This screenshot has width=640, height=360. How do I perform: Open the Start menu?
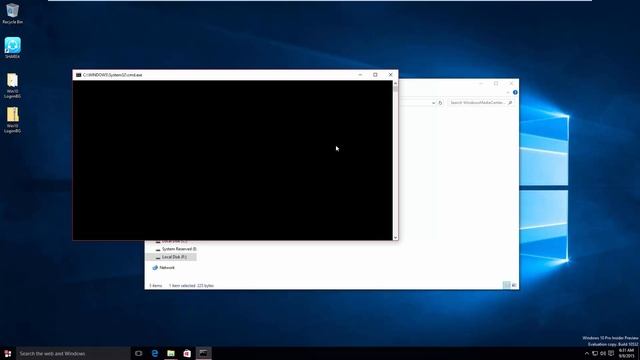[8, 353]
